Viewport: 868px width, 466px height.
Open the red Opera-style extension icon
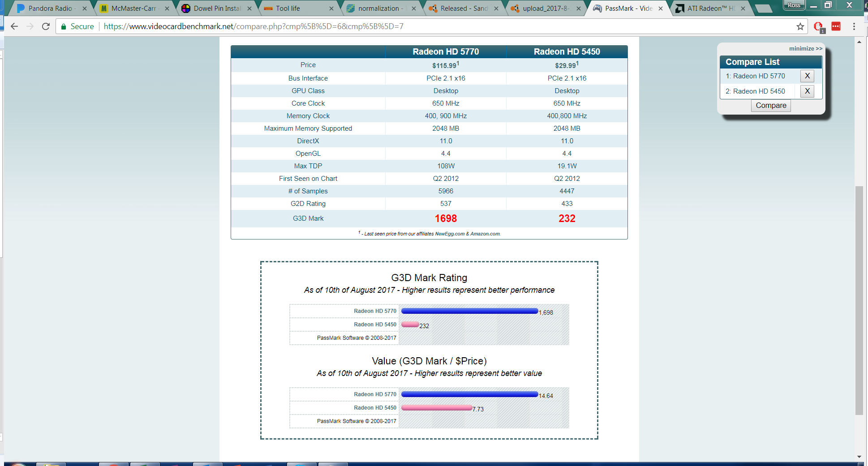pos(819,27)
